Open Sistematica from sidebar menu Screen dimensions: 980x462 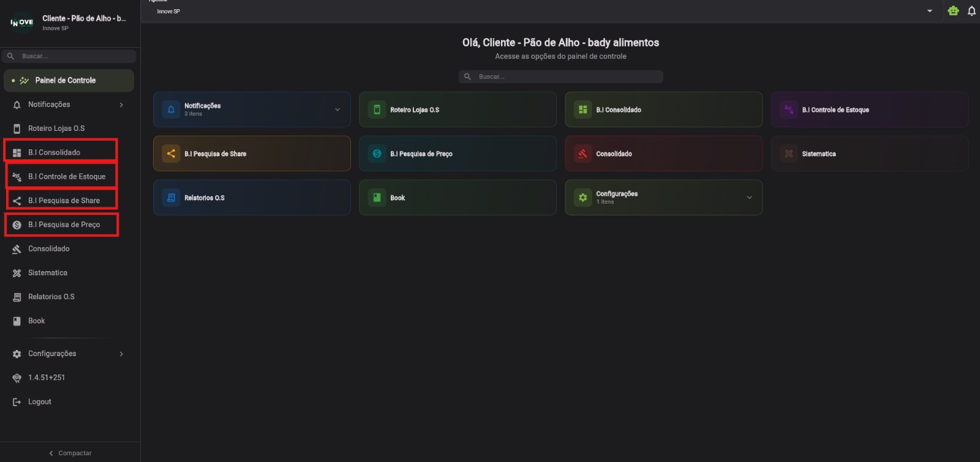pos(48,273)
